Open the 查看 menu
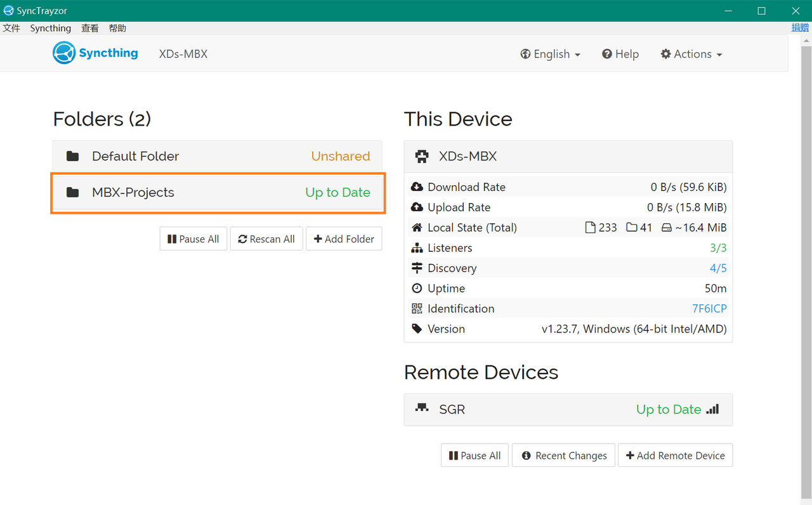 click(x=90, y=28)
